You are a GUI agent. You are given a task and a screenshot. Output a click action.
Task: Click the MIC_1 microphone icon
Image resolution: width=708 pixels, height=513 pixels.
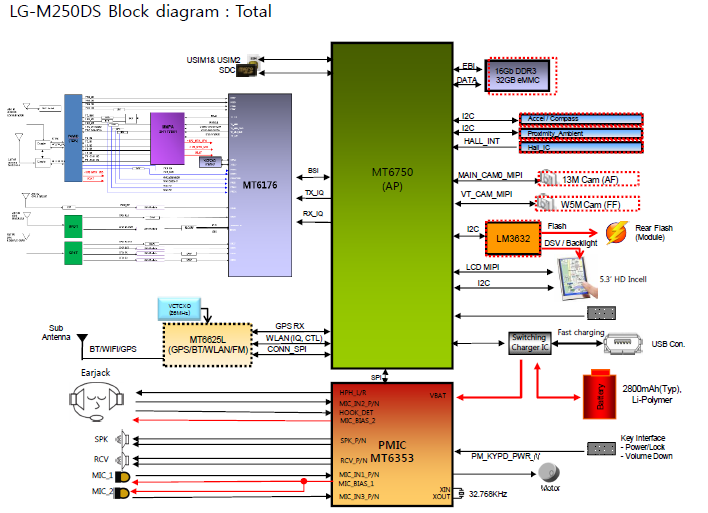coord(122,476)
